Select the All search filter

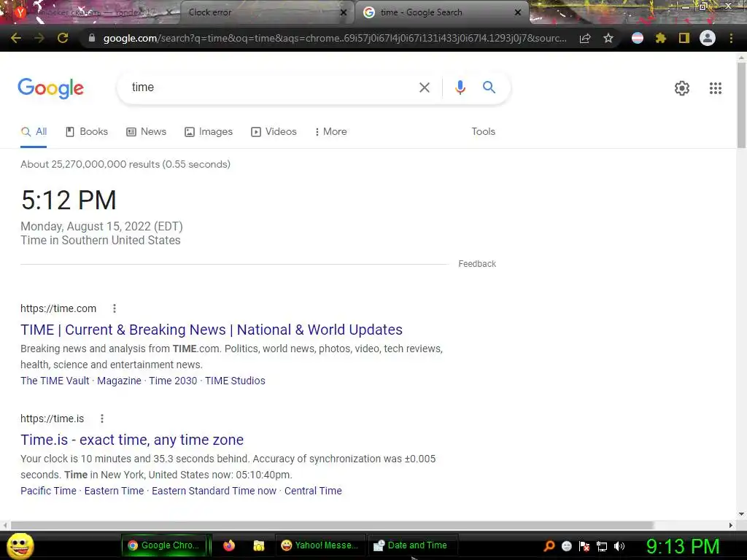pyautogui.click(x=34, y=131)
